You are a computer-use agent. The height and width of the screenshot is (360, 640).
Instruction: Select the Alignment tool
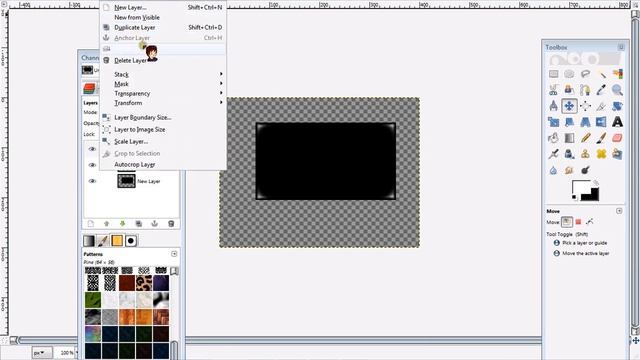(x=585, y=106)
